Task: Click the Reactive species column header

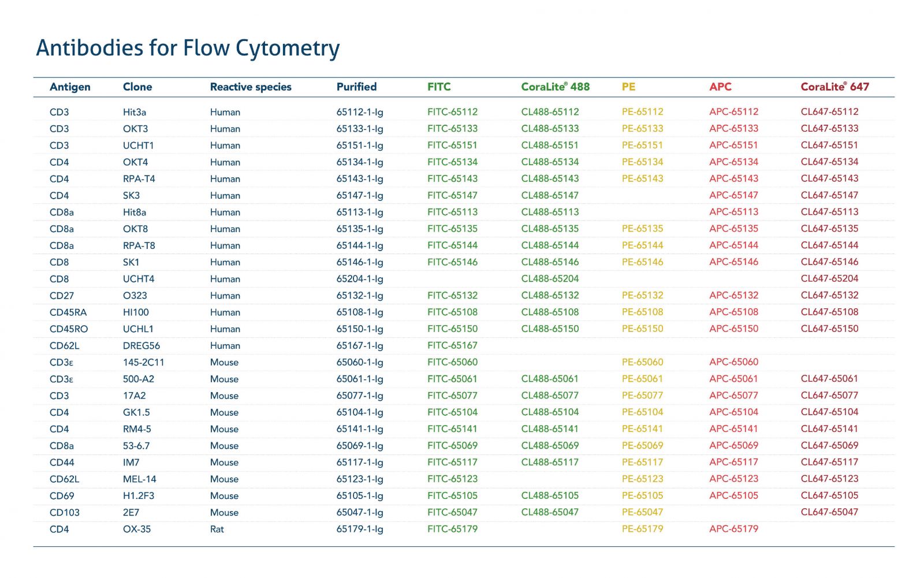Action: pyautogui.click(x=251, y=87)
